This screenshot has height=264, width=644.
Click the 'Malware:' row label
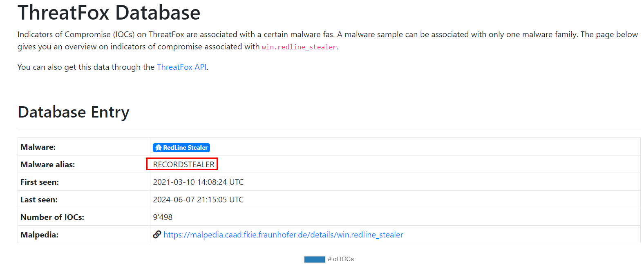click(x=38, y=147)
